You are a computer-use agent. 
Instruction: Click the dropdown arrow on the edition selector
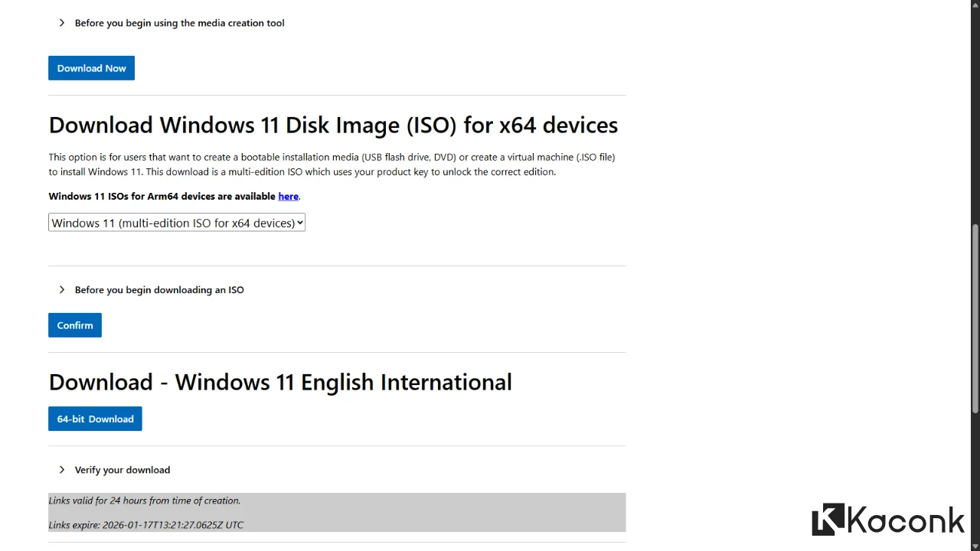299,223
